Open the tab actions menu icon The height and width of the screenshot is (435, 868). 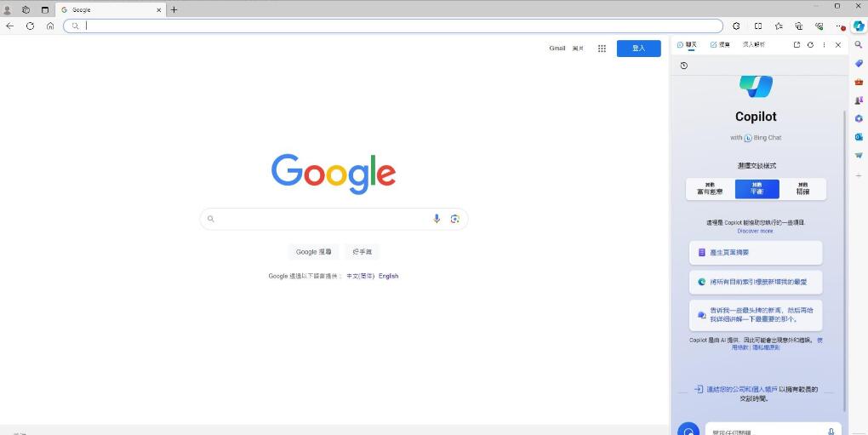45,9
